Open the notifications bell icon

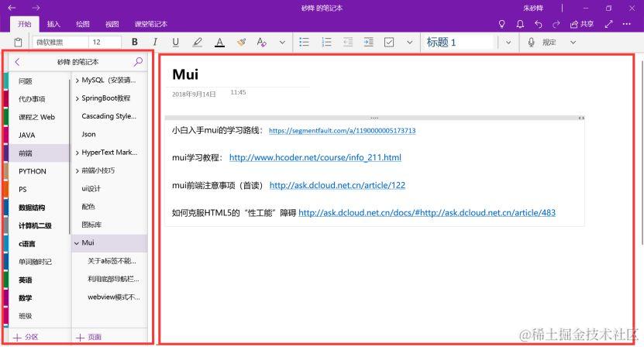(x=520, y=24)
